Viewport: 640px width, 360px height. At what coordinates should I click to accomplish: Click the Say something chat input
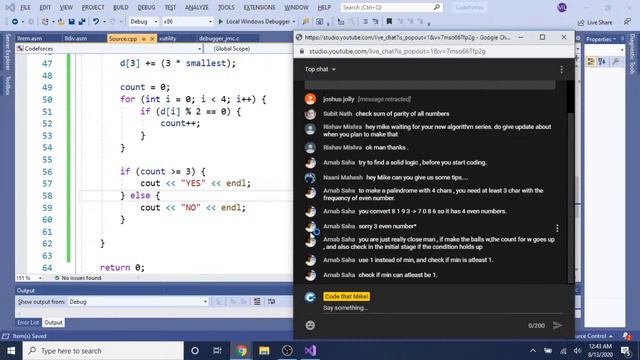443,308
